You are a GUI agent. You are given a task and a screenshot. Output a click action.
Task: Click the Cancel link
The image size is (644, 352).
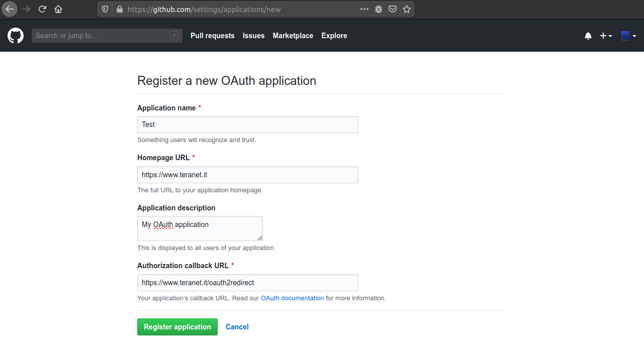[x=237, y=327]
